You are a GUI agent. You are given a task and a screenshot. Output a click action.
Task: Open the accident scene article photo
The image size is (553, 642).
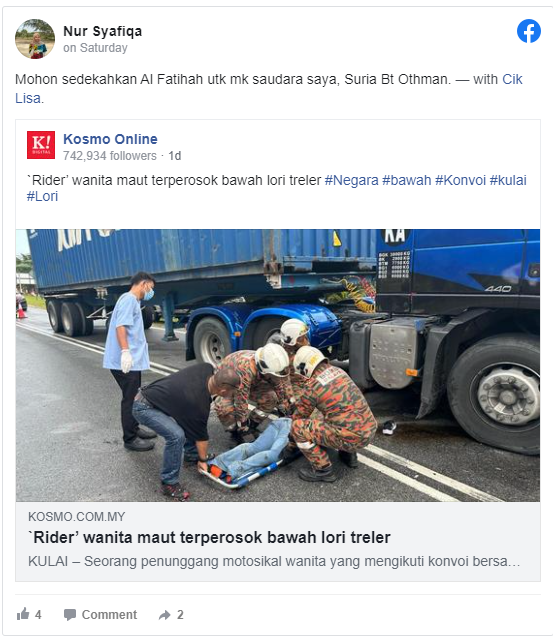278,365
